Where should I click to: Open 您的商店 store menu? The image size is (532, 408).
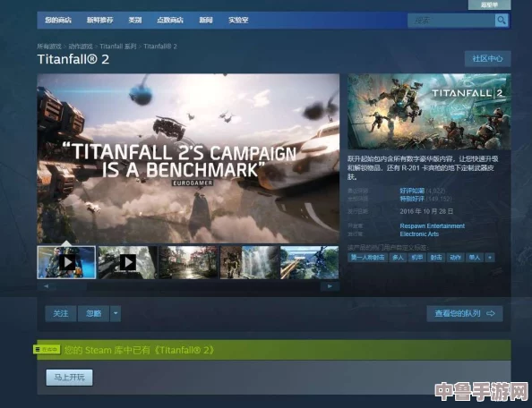[x=58, y=20]
